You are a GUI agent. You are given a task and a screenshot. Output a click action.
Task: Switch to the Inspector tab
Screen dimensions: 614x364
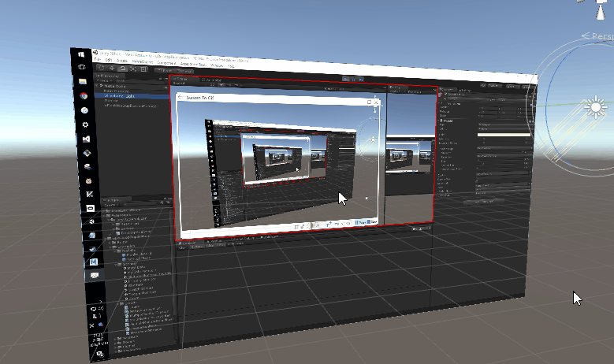point(447,90)
